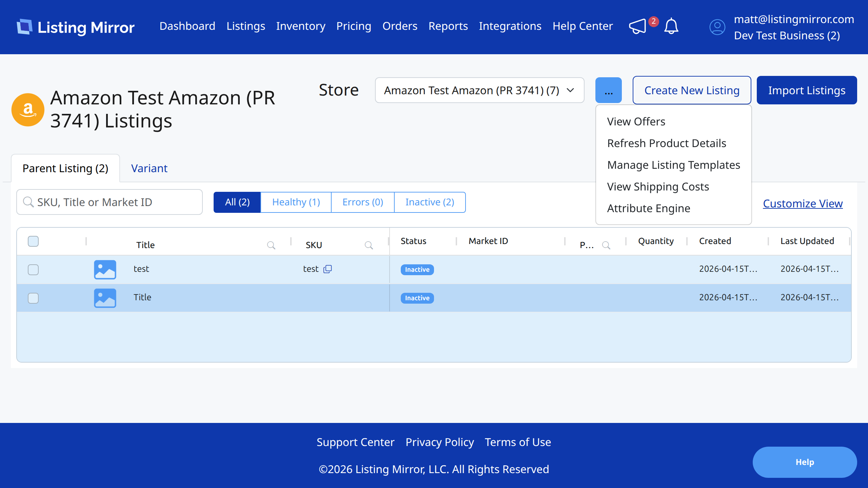Click the SKU column search icon
868x488 pixels.
coord(369,245)
